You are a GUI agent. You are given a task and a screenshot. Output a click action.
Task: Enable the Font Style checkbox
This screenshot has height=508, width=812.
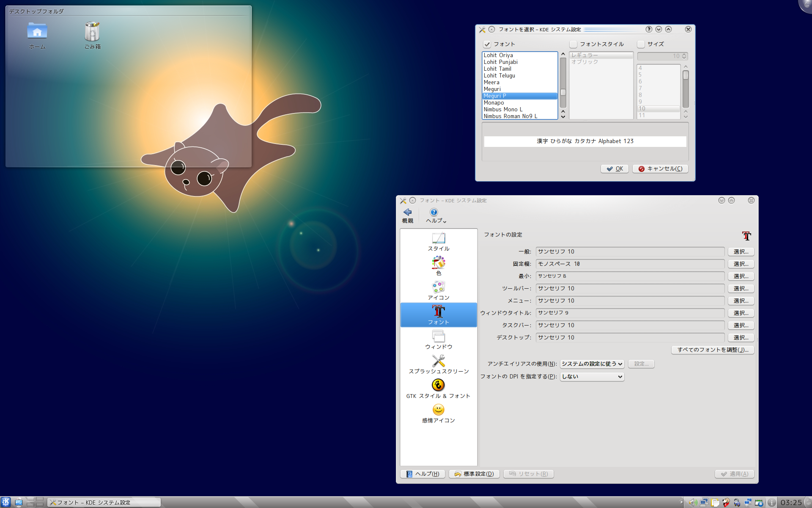coord(573,44)
